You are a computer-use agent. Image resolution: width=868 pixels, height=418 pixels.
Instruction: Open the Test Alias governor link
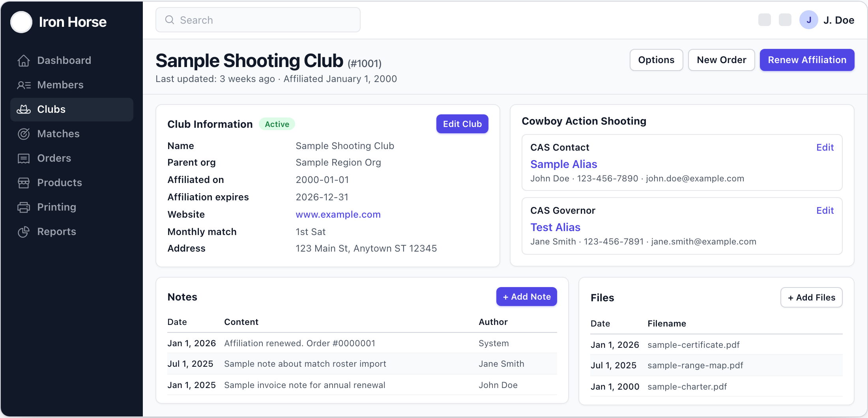[x=556, y=227]
